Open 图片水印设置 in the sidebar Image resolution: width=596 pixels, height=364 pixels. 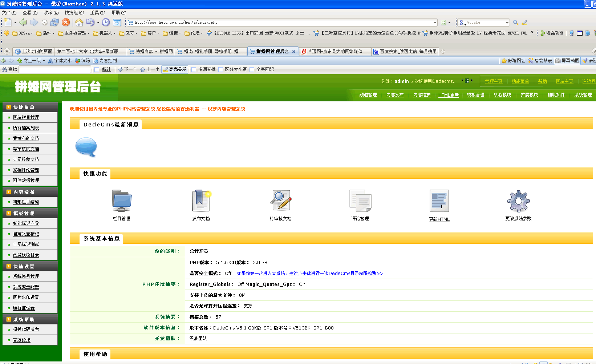click(26, 298)
